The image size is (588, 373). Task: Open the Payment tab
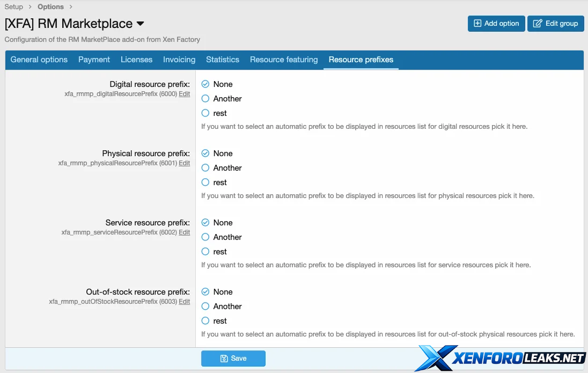click(94, 60)
